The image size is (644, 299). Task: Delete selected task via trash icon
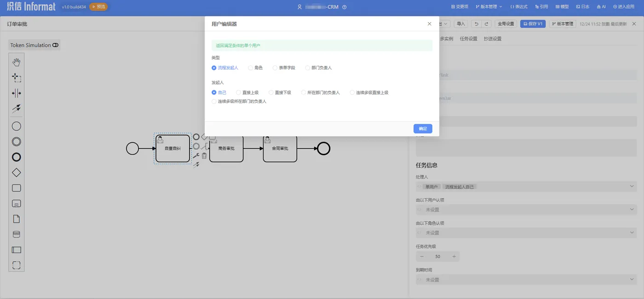pos(204,156)
